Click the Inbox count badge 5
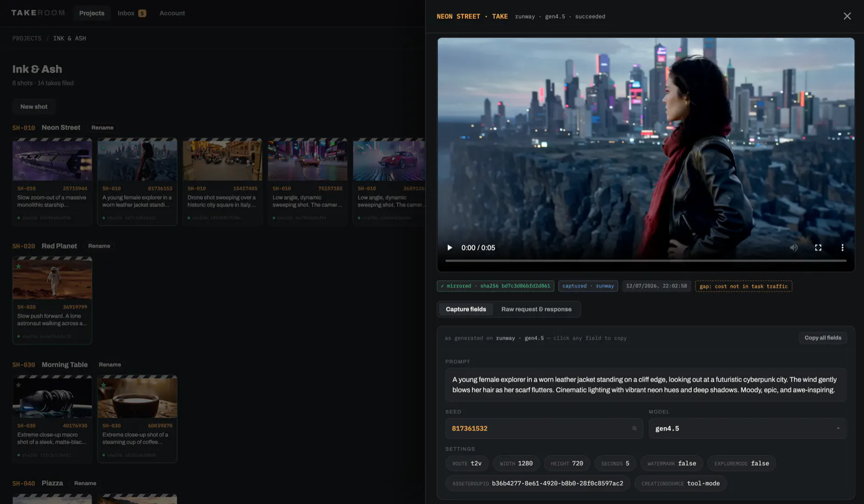Image resolution: width=864 pixels, height=504 pixels. (142, 13)
